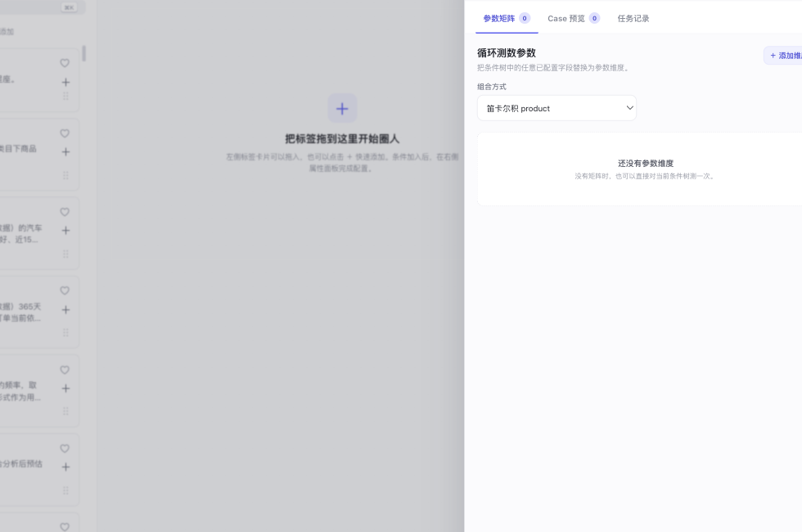This screenshot has width=802, height=532.
Task: Add the 的频率，取 tag with plus icon
Action: tap(65, 388)
